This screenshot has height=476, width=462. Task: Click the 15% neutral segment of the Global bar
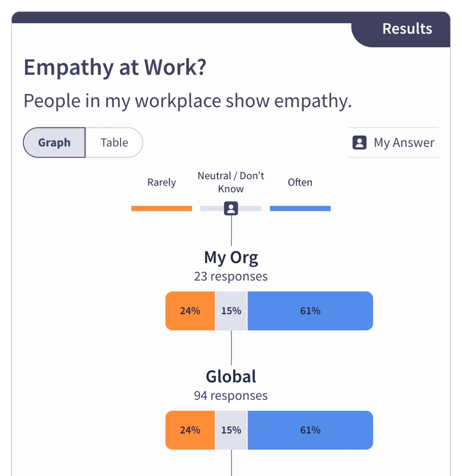pos(231,430)
